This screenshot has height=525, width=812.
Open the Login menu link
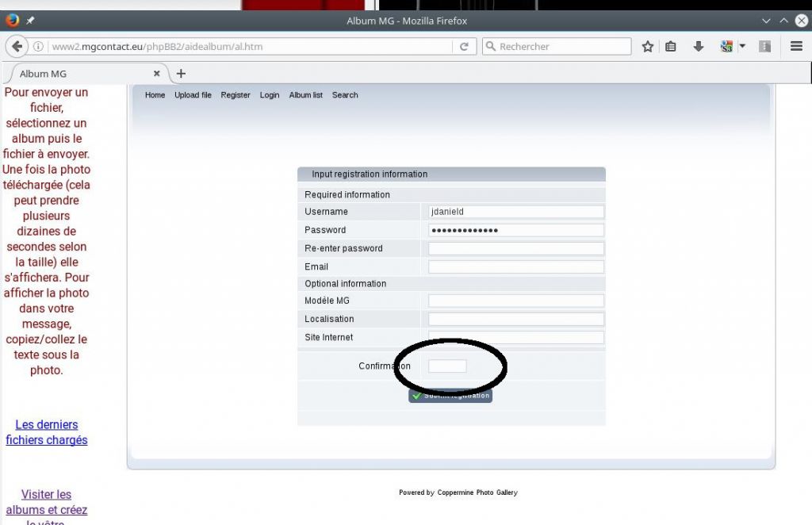click(270, 95)
